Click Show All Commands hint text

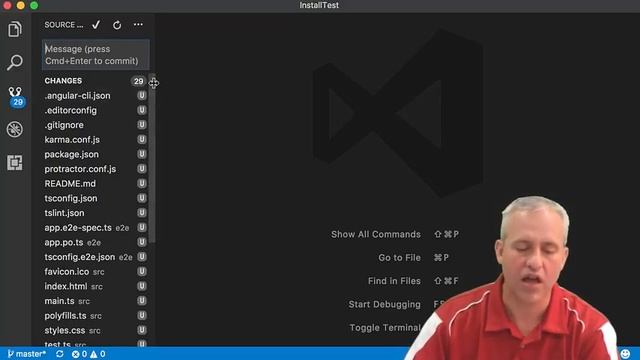point(376,234)
